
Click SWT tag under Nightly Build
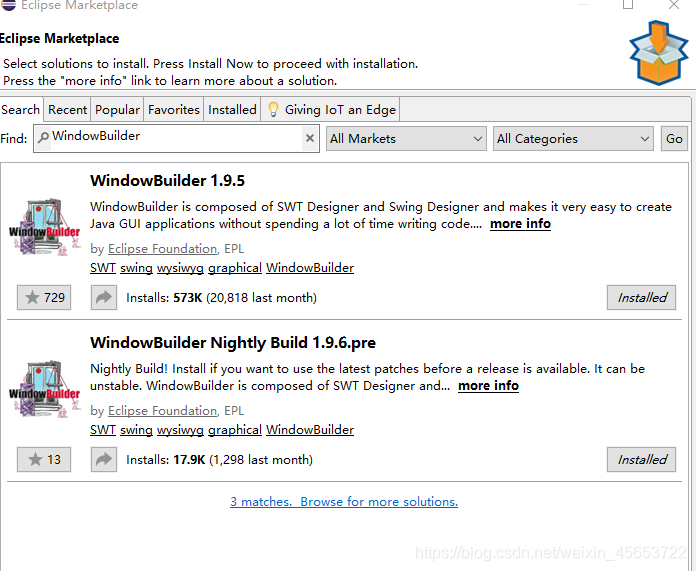click(103, 430)
